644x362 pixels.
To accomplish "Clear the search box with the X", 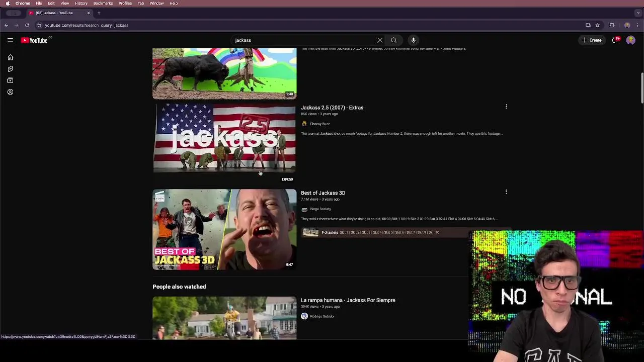I will (x=380, y=40).
